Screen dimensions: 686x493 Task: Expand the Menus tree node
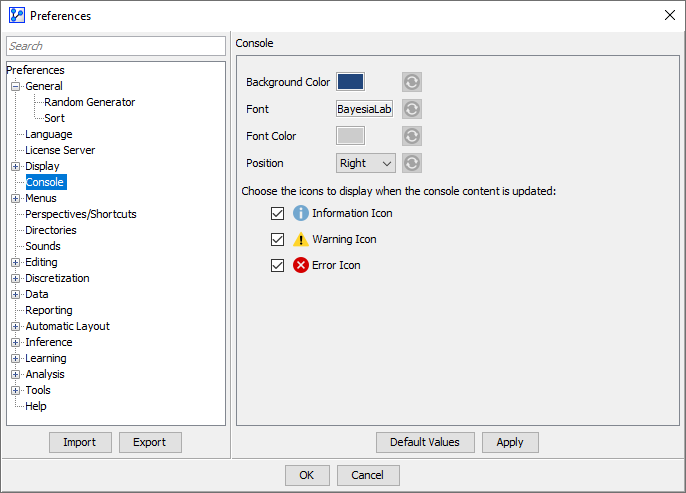(x=15, y=199)
